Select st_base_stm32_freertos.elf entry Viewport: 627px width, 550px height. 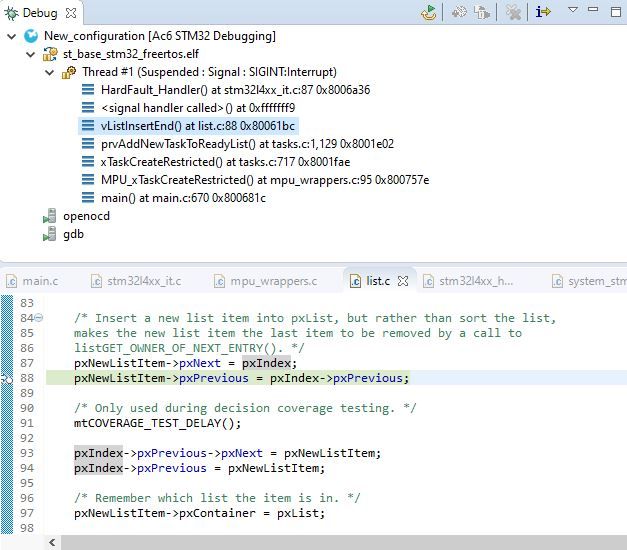131,54
